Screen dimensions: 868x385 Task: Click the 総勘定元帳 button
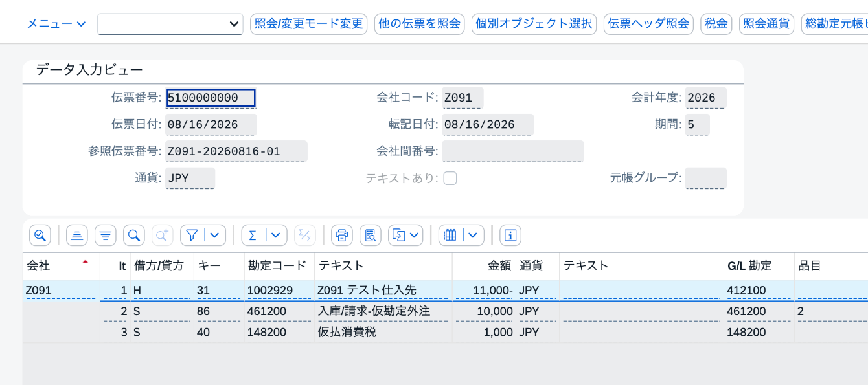834,24
